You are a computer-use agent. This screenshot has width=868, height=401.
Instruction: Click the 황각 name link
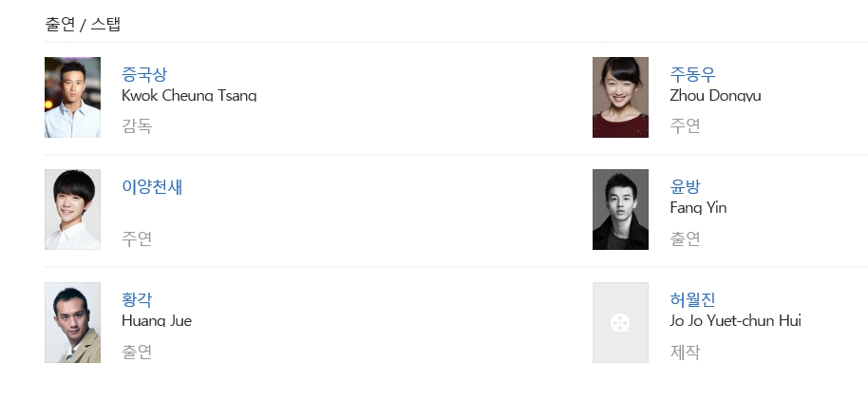click(x=137, y=300)
